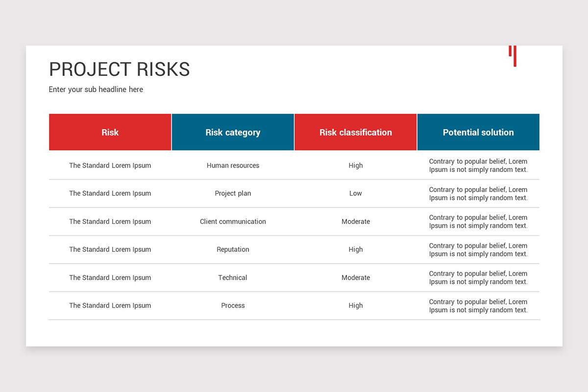Select the 'Potential solution' header cell

point(478,132)
